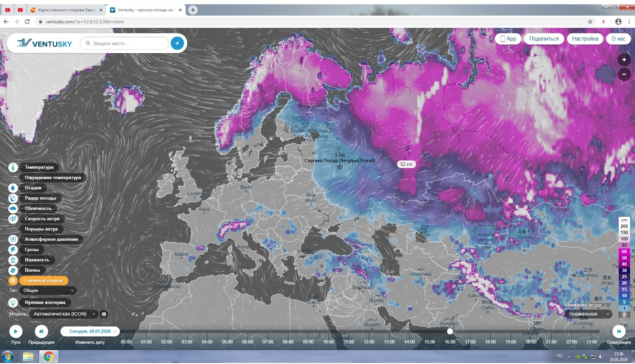This screenshot has width=635, height=364.
Task: Open model info icon next to ICON
Action: pyautogui.click(x=104, y=314)
